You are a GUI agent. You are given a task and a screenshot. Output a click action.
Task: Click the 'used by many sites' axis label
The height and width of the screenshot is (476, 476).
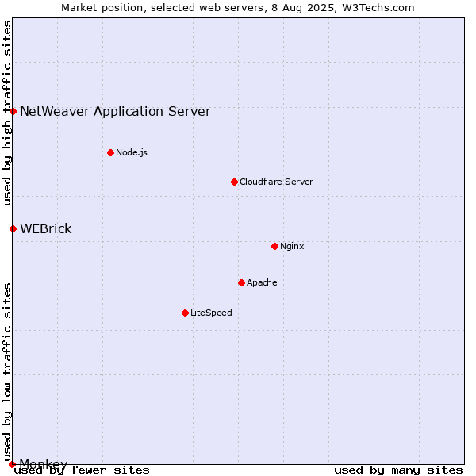point(398,470)
